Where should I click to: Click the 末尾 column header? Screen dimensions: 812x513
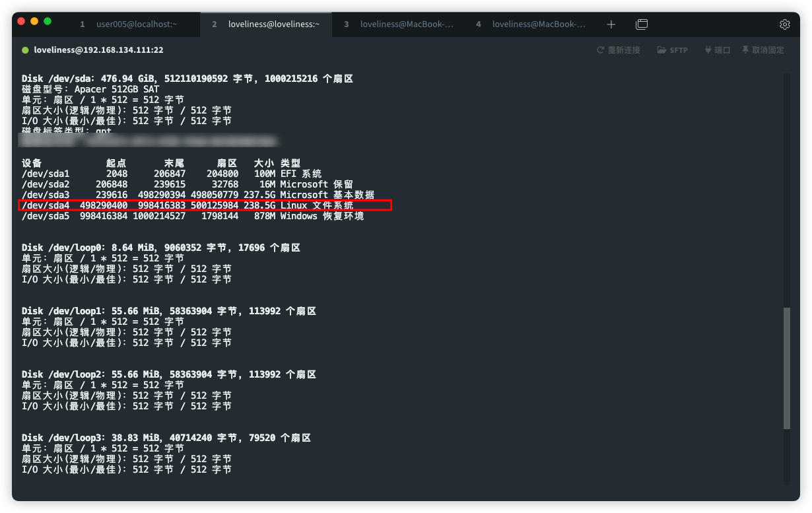pyautogui.click(x=174, y=163)
